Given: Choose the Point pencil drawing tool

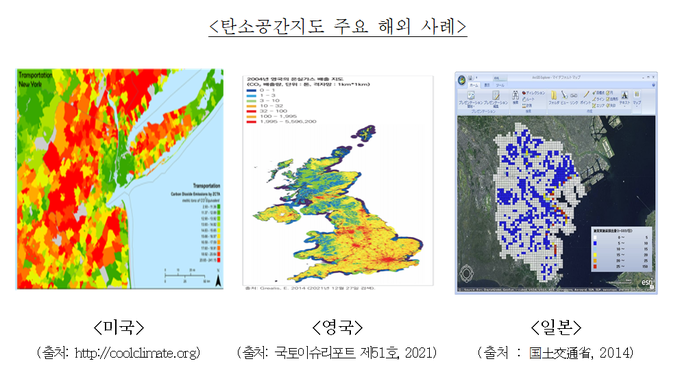Looking at the screenshot, I should point(586,95).
